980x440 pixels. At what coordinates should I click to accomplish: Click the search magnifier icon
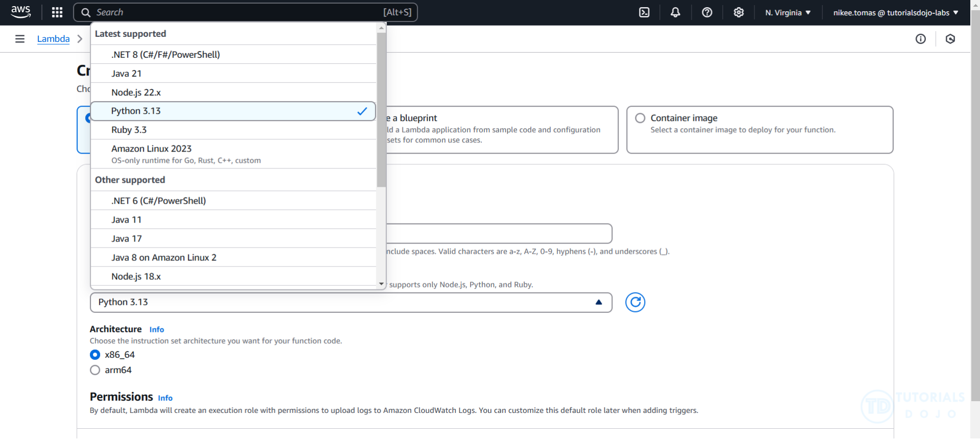pyautogui.click(x=86, y=12)
